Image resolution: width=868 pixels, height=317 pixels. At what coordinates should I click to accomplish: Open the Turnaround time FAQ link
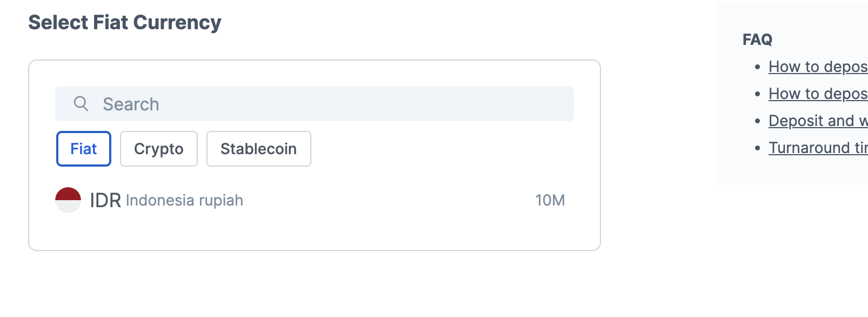[x=818, y=148]
